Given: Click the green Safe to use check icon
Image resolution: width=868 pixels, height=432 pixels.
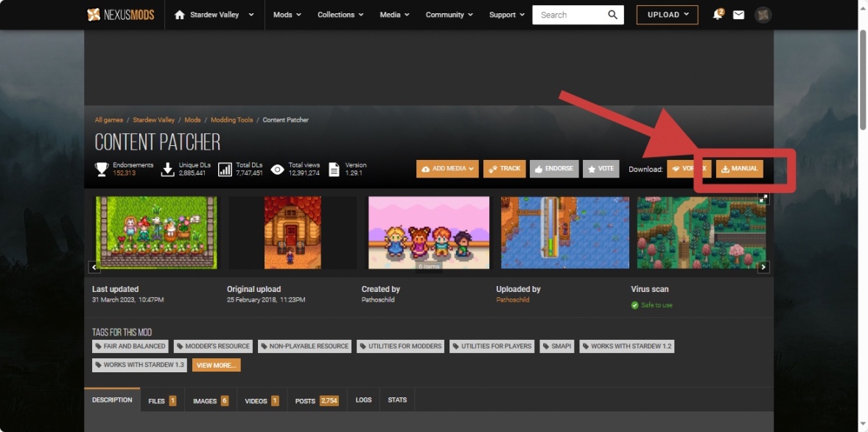Looking at the screenshot, I should click(x=635, y=305).
